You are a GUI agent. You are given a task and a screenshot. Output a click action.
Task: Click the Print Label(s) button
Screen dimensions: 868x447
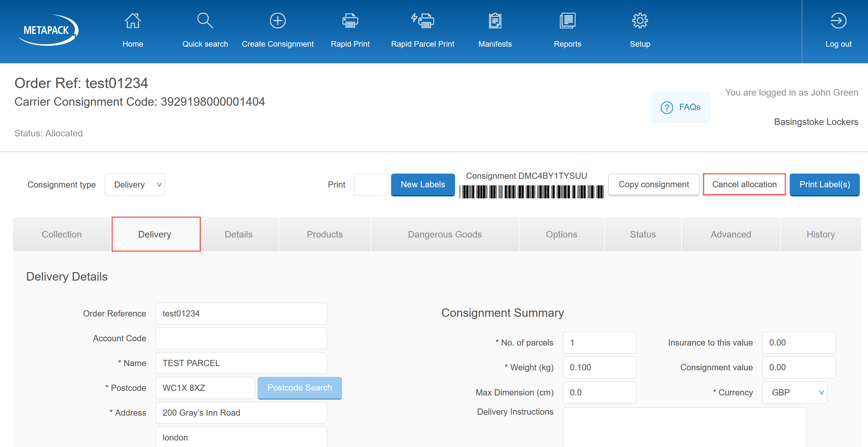tap(824, 185)
